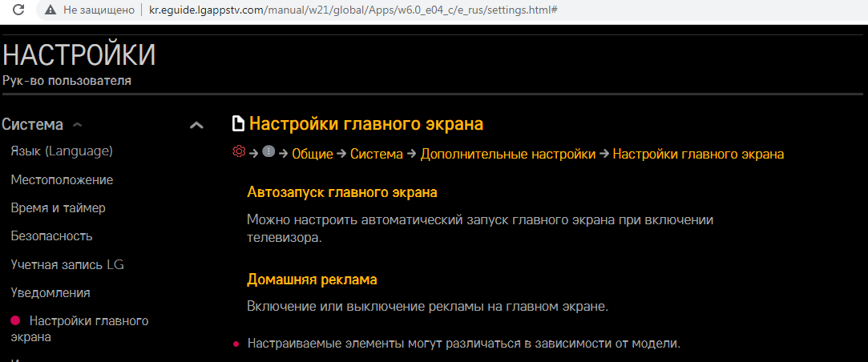Click the text Включение или выключение рекламы на главном экране
The width and height of the screenshot is (868, 362).
coord(428,307)
